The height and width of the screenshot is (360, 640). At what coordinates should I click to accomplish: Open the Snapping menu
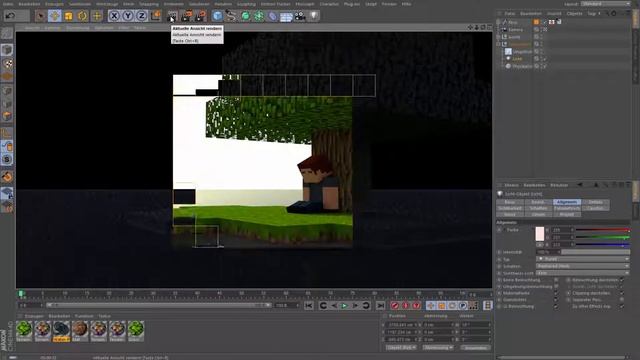tap(149, 4)
